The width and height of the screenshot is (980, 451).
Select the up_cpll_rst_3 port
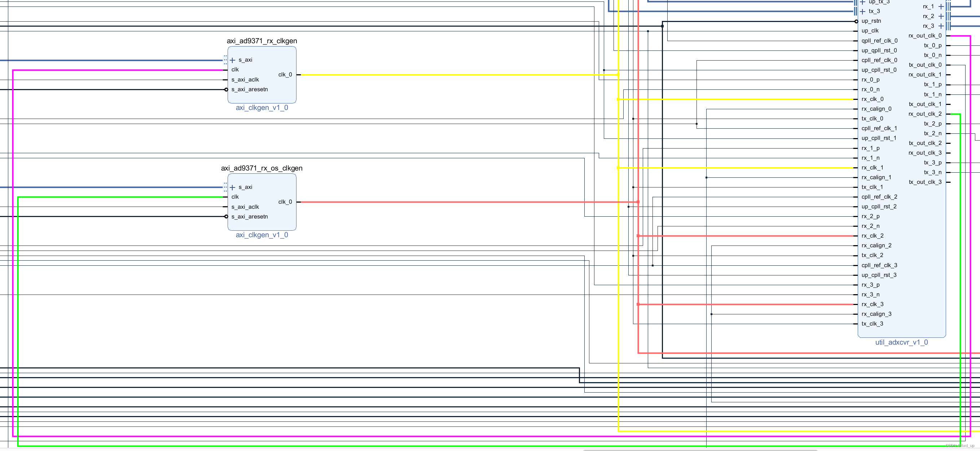tap(879, 275)
